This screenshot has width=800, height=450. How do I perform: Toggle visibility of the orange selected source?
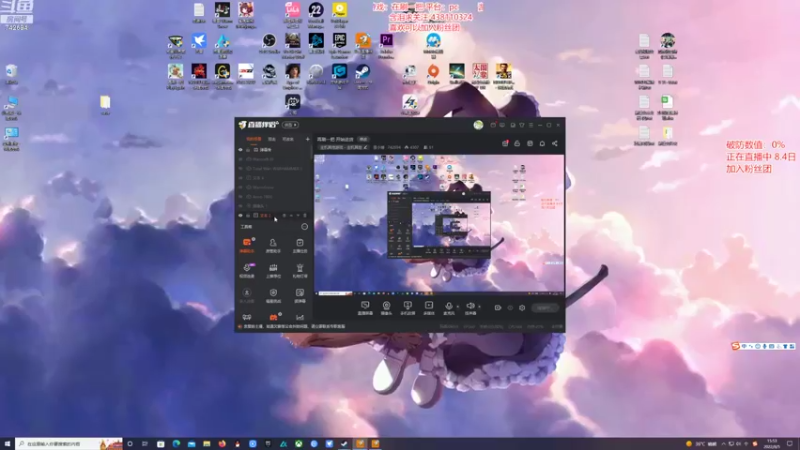tap(241, 216)
